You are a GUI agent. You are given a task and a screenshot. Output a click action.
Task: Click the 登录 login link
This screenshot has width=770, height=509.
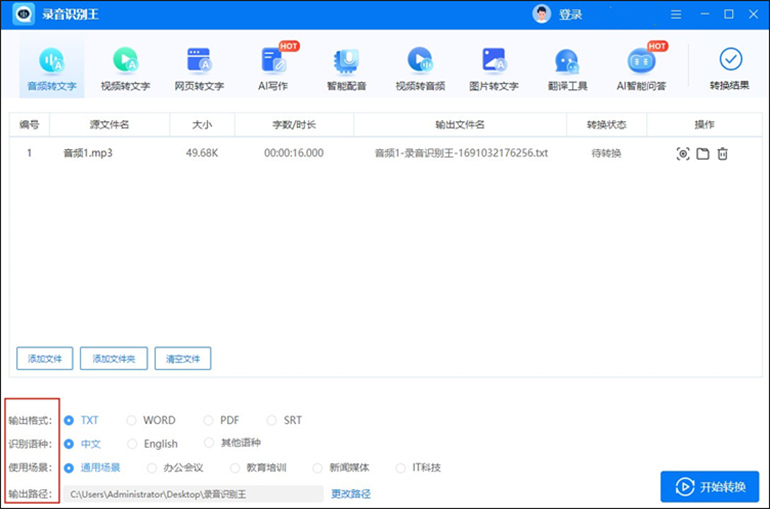pyautogui.click(x=570, y=15)
